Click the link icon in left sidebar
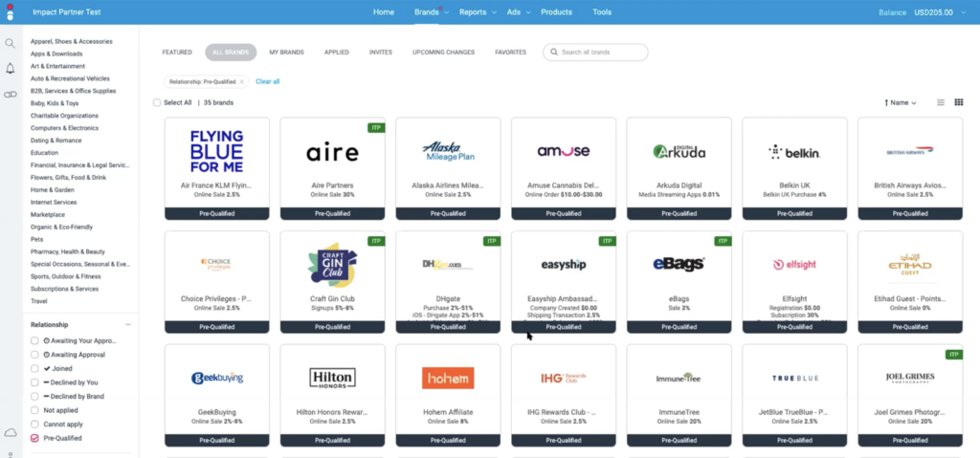Image resolution: width=980 pixels, height=458 pixels. pos(11,95)
